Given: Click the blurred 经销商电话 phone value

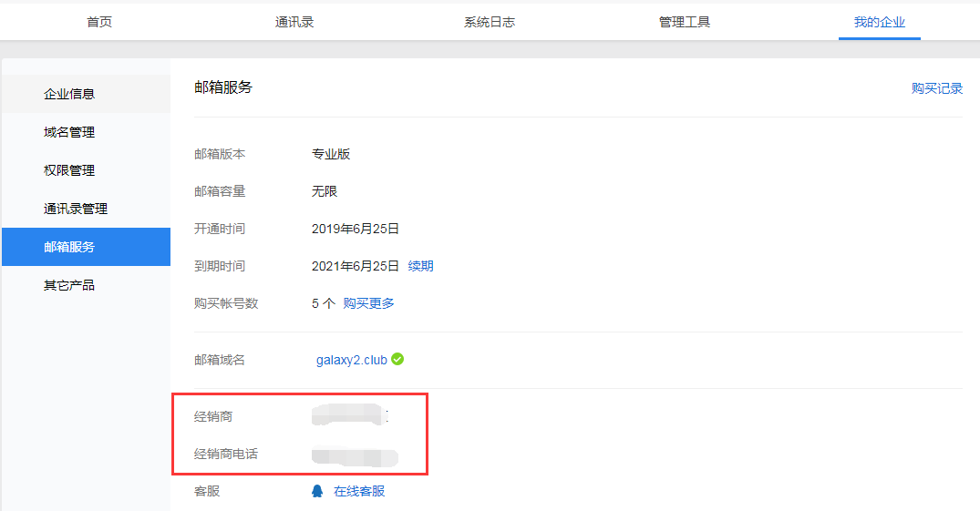Looking at the screenshot, I should click(x=354, y=455).
